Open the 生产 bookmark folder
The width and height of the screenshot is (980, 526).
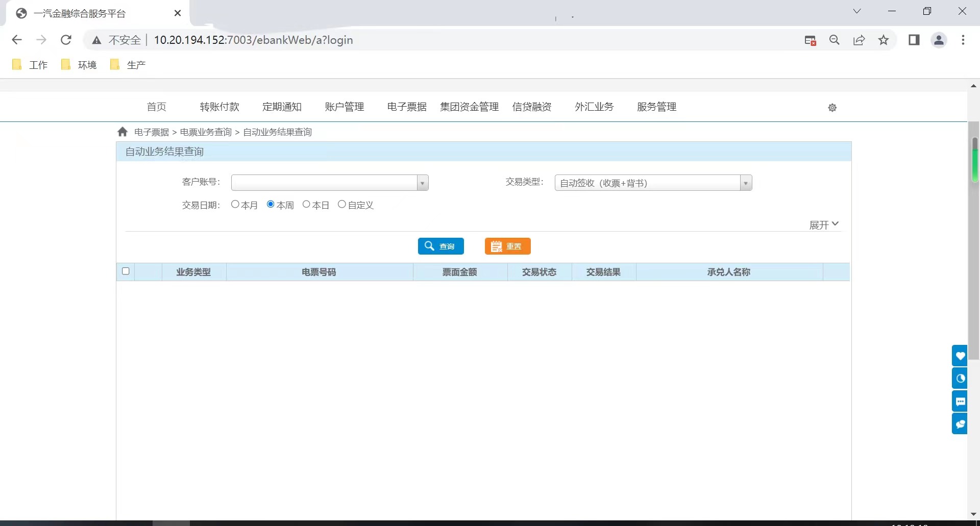pyautogui.click(x=128, y=65)
